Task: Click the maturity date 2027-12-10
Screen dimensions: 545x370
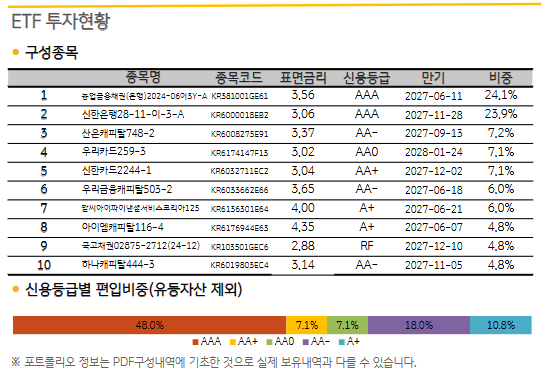Action: (x=433, y=246)
